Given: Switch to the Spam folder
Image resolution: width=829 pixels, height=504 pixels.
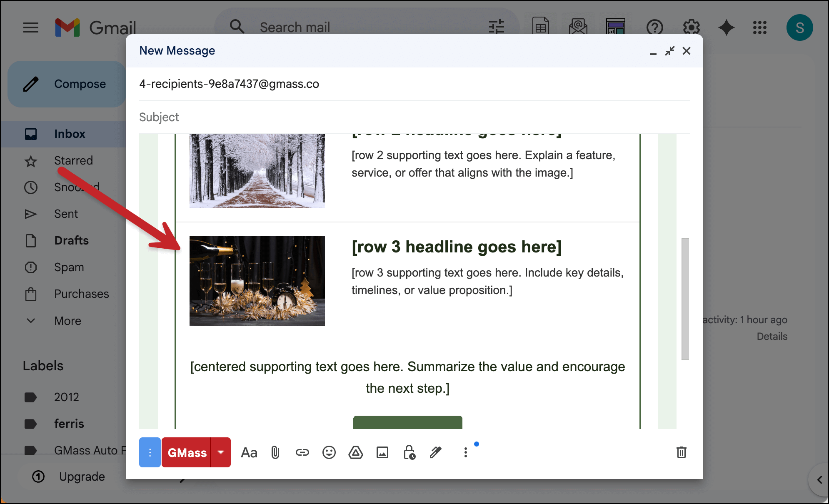Looking at the screenshot, I should [x=69, y=267].
